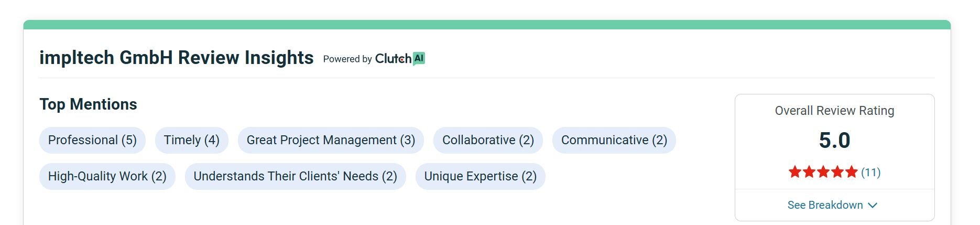Image resolution: width=980 pixels, height=225 pixels.
Task: Click the 5.0 overall rating score
Action: click(834, 140)
